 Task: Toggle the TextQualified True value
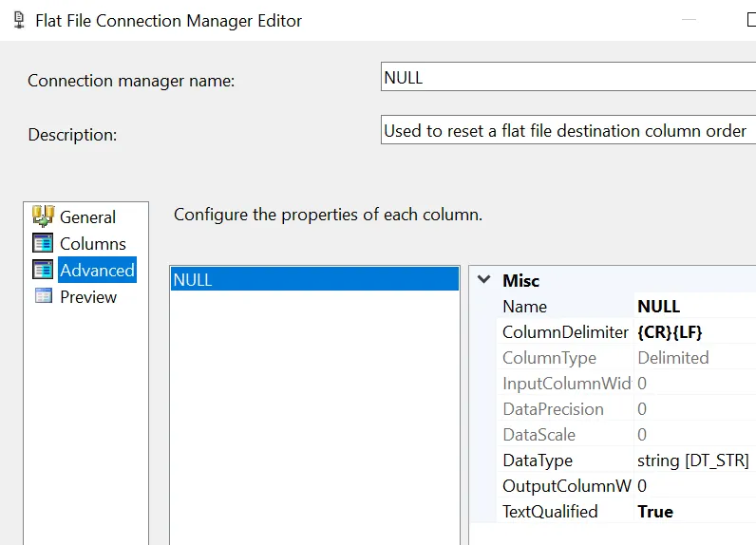click(x=695, y=512)
